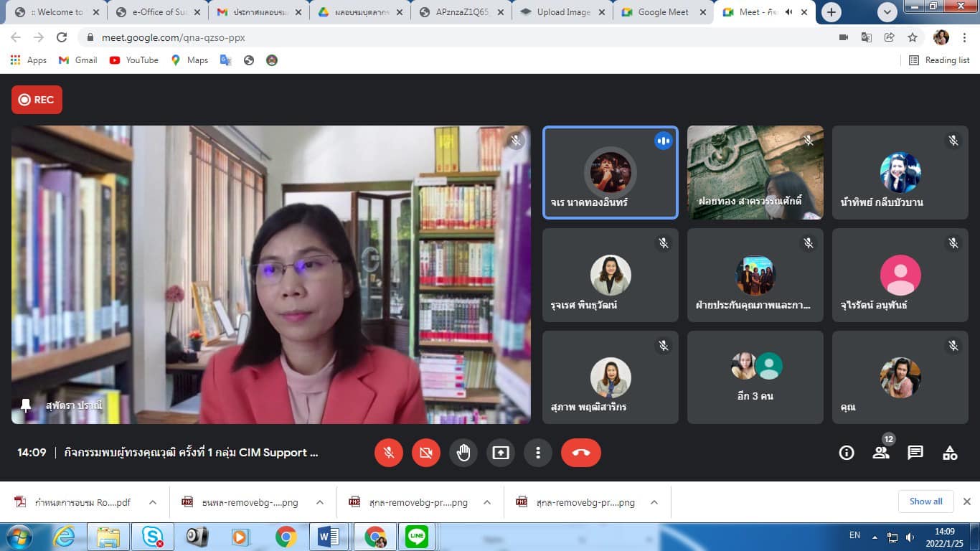Expand options for ธนพล-removebg png download
Image resolution: width=980 pixels, height=551 pixels.
[x=320, y=502]
